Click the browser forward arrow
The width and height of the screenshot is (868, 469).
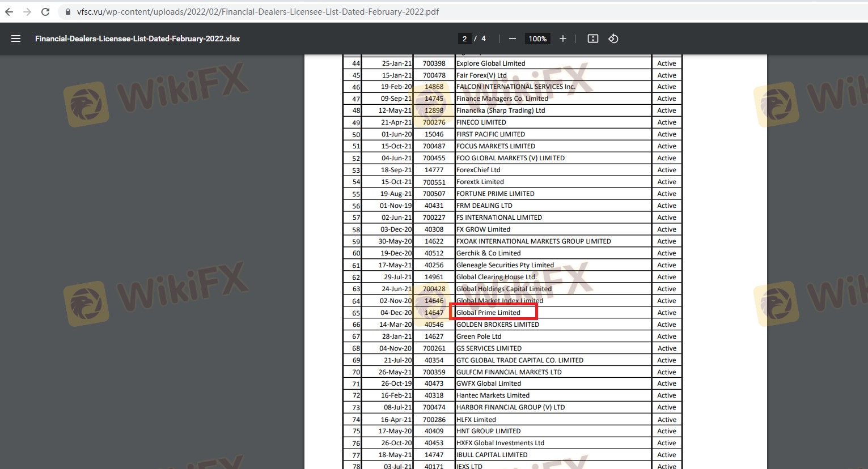(x=27, y=12)
